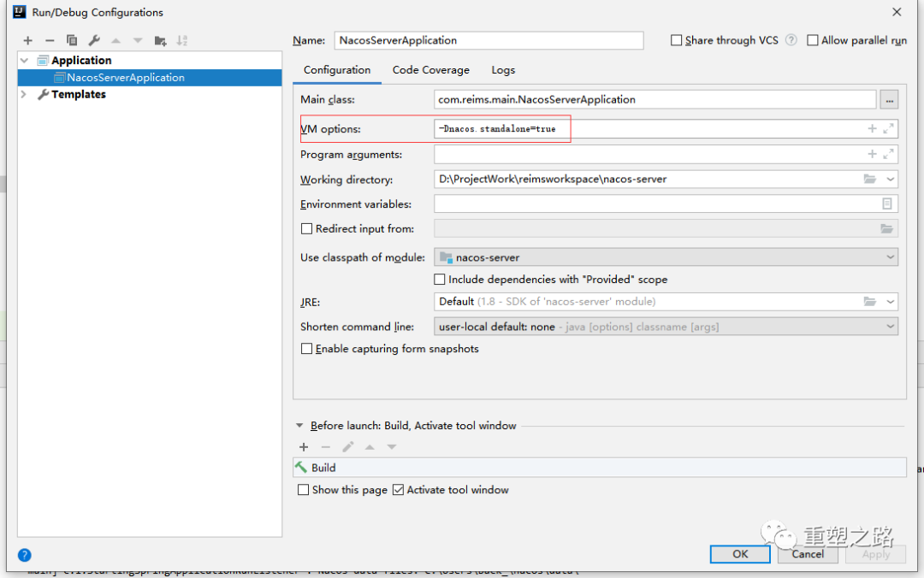
Task: Click the Cancel button
Action: click(x=808, y=554)
